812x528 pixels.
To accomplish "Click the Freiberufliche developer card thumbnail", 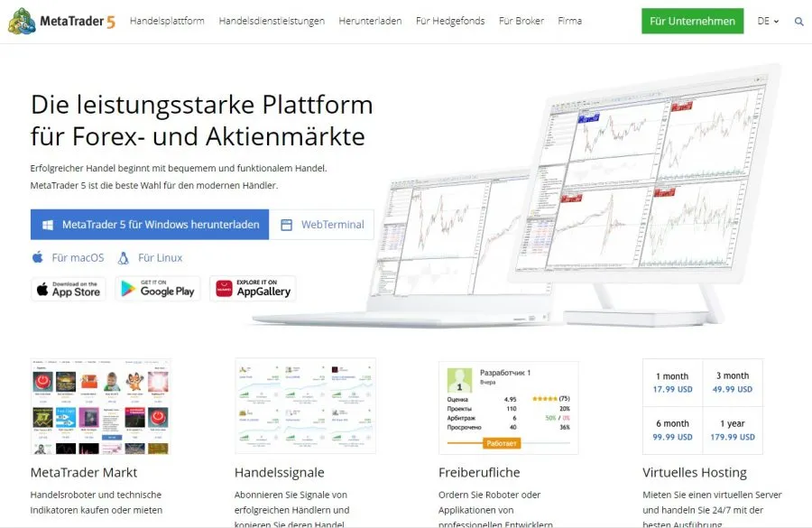I will click(x=508, y=406).
